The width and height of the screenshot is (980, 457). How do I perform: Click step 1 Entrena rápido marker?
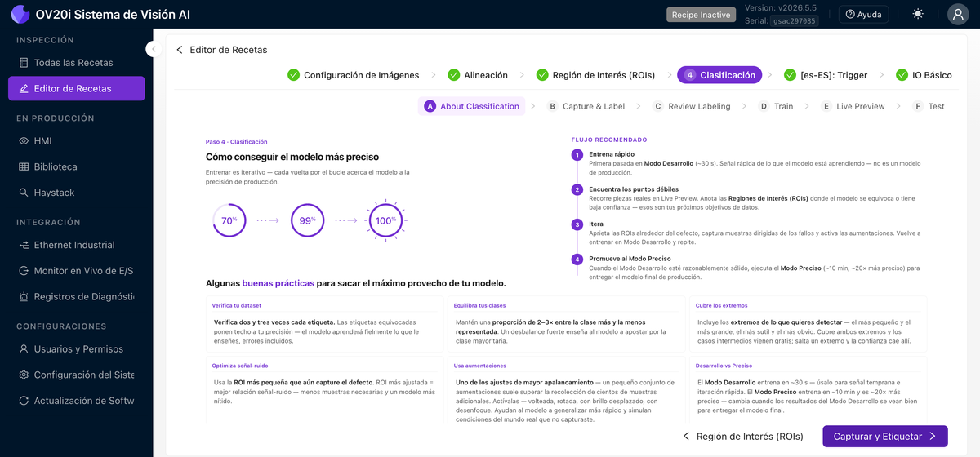577,155
